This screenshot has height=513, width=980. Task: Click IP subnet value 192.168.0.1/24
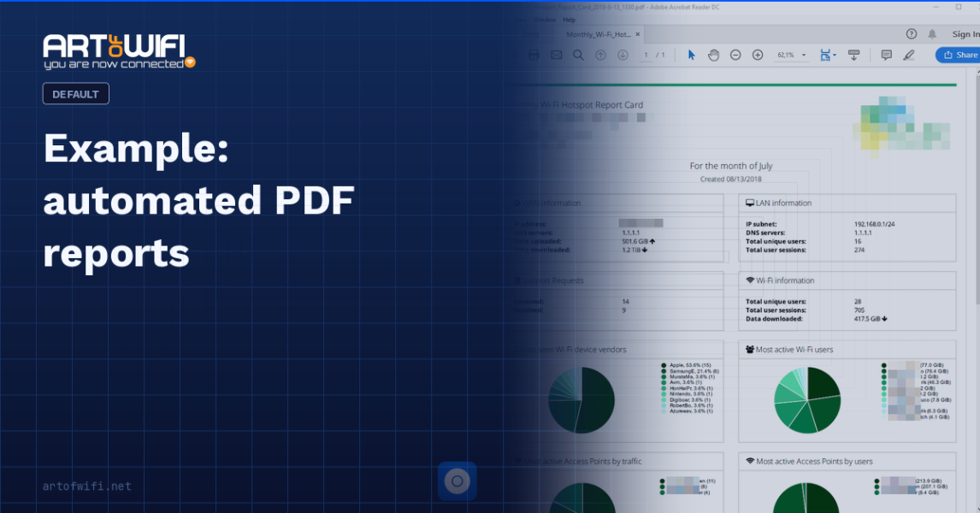[x=874, y=224]
